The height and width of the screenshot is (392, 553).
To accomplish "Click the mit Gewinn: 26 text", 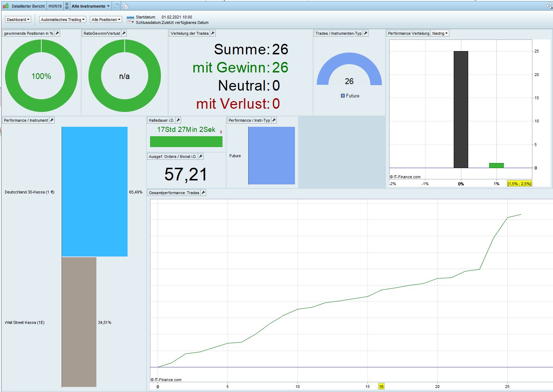I will pyautogui.click(x=241, y=67).
